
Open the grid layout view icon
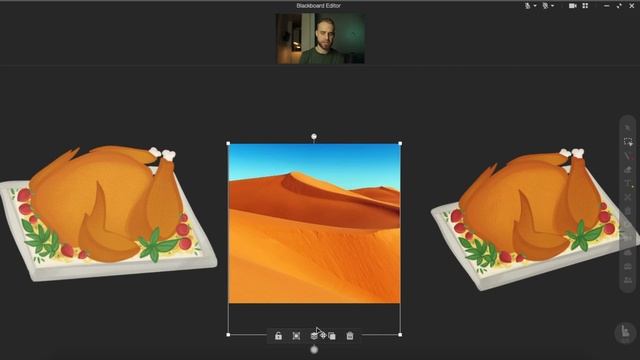tap(585, 6)
